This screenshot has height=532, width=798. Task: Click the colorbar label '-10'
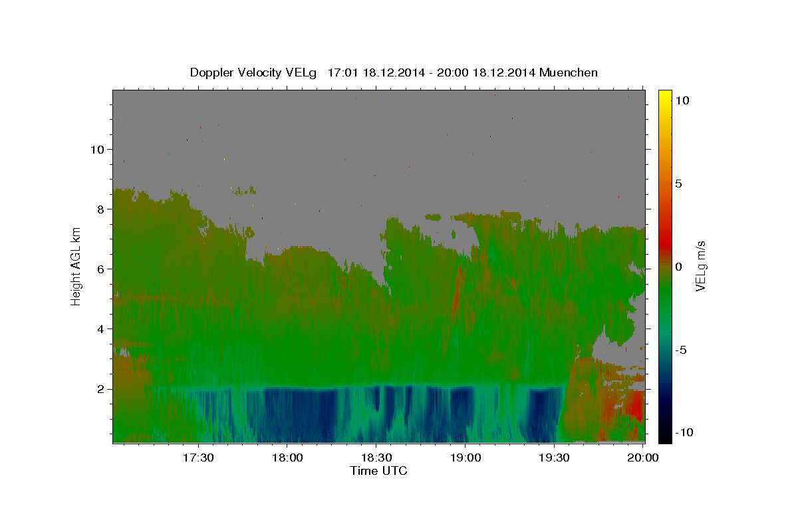click(686, 432)
